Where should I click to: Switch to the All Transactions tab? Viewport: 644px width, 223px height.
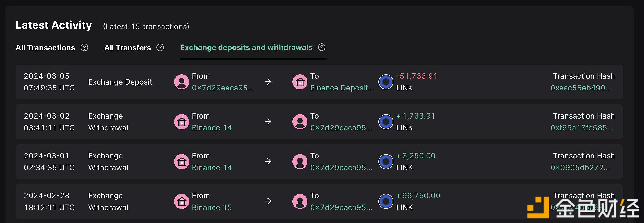[45, 48]
